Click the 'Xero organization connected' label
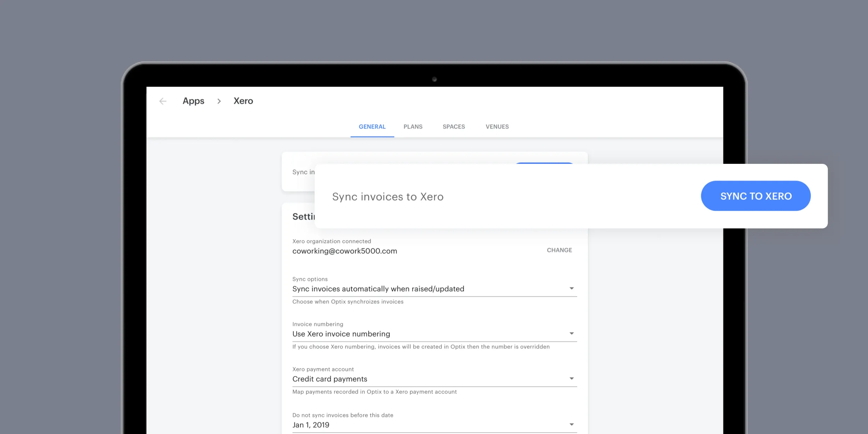Screen dimensions: 868x434 click(x=332, y=241)
